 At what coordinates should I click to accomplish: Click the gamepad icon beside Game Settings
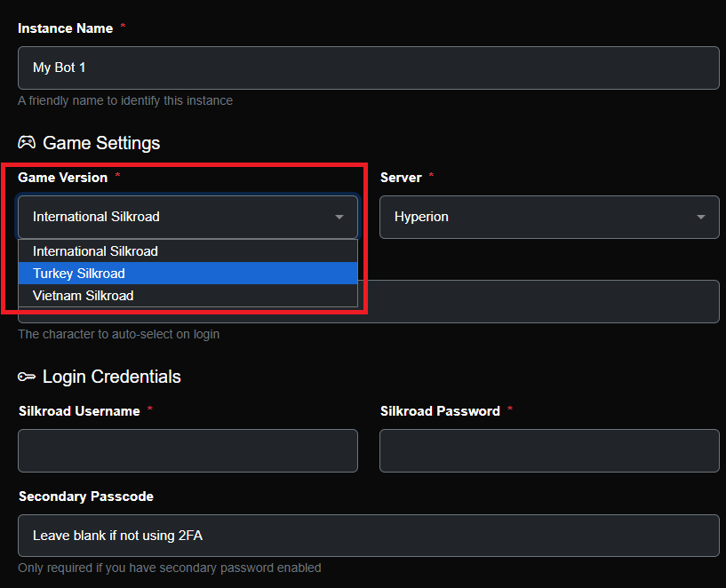coord(27,142)
